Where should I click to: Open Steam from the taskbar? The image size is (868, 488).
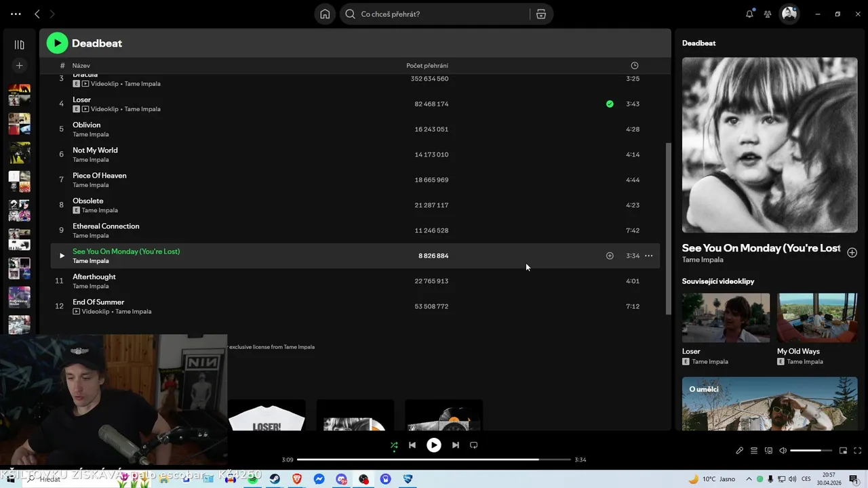(x=275, y=479)
